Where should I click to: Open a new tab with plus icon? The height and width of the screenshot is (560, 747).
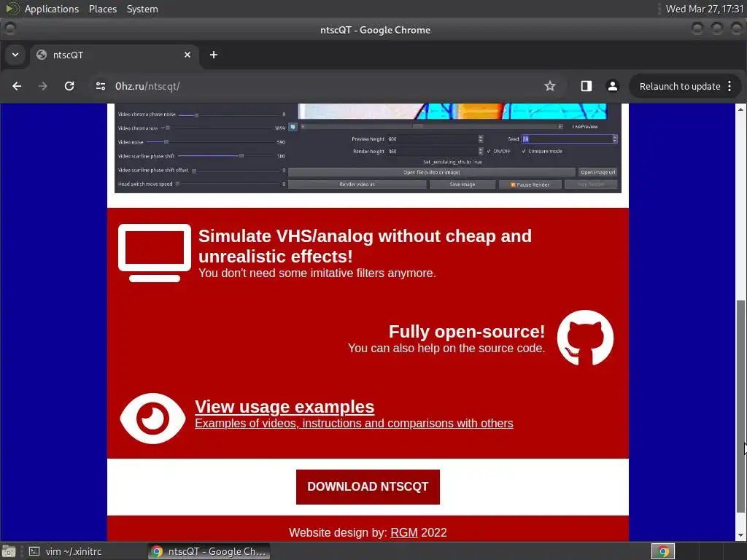[214, 55]
